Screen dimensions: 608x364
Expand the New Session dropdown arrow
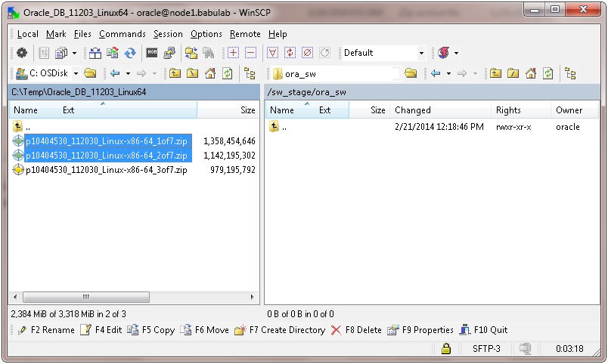pos(457,53)
